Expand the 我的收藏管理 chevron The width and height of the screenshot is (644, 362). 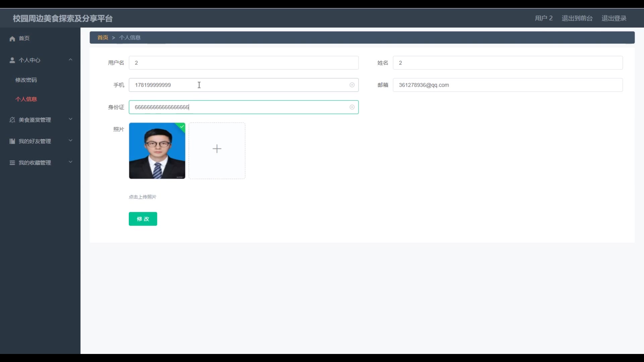pyautogui.click(x=70, y=162)
